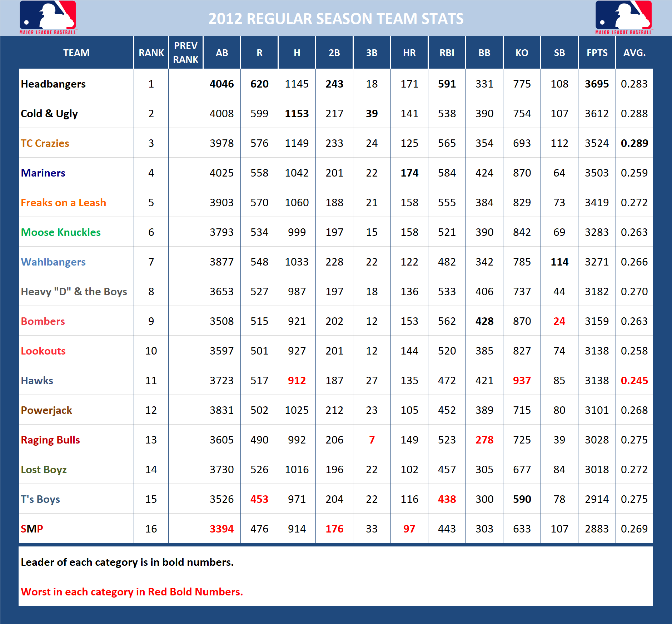Image resolution: width=672 pixels, height=624 pixels.
Task: Open the TC Crazies team entry
Action: click(x=45, y=143)
